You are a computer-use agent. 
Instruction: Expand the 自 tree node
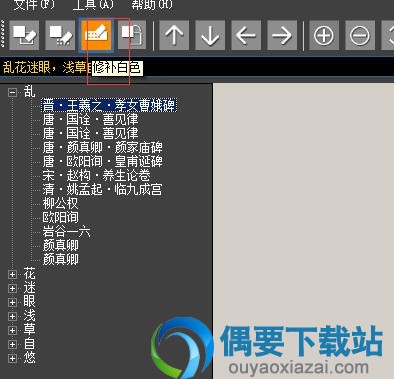[13, 344]
